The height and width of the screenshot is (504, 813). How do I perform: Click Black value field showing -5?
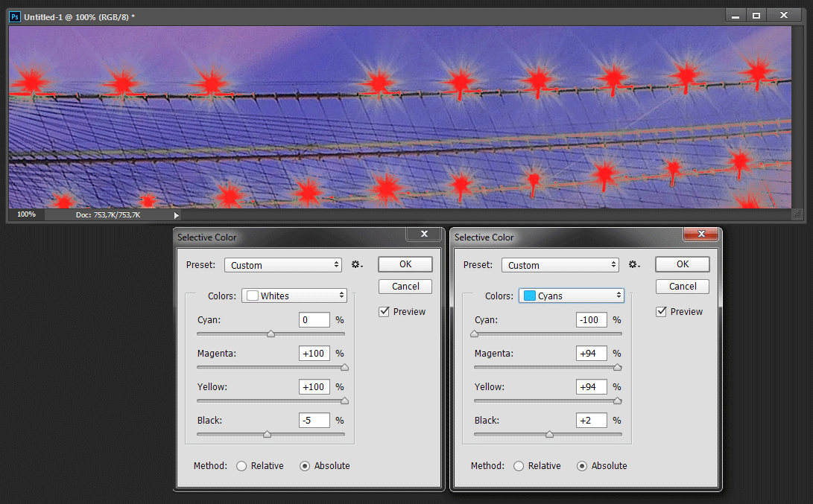point(314,420)
